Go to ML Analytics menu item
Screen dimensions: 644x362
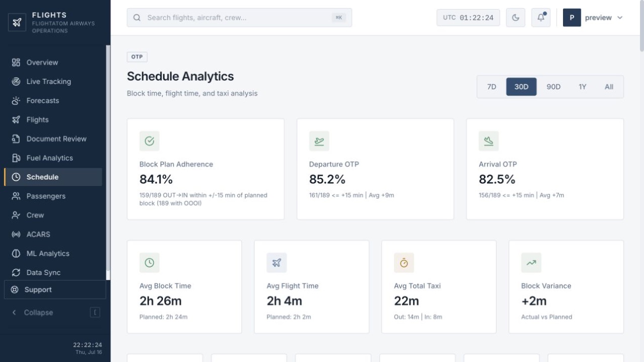click(53, 253)
